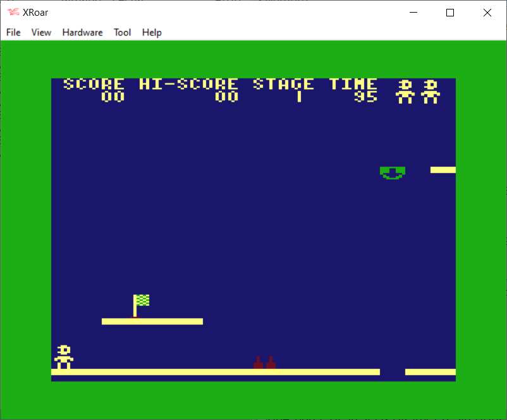Click the yellow player character on the ground

(x=64, y=357)
